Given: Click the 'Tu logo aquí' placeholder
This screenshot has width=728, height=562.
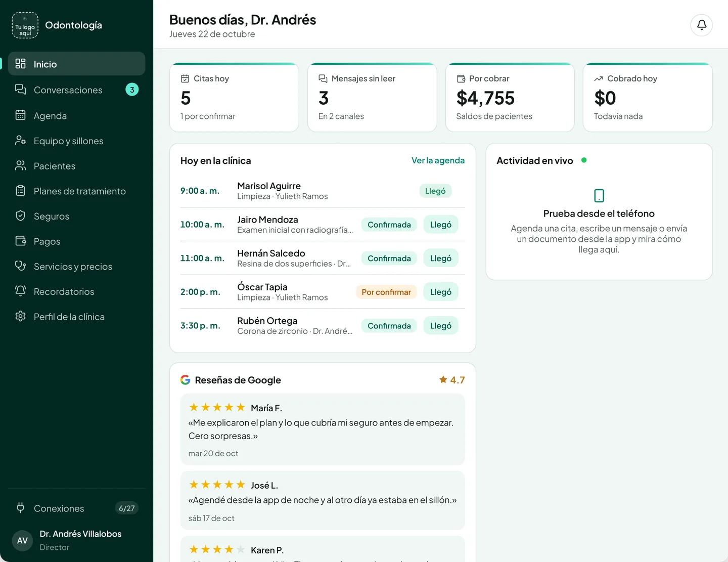Looking at the screenshot, I should pyautogui.click(x=25, y=25).
